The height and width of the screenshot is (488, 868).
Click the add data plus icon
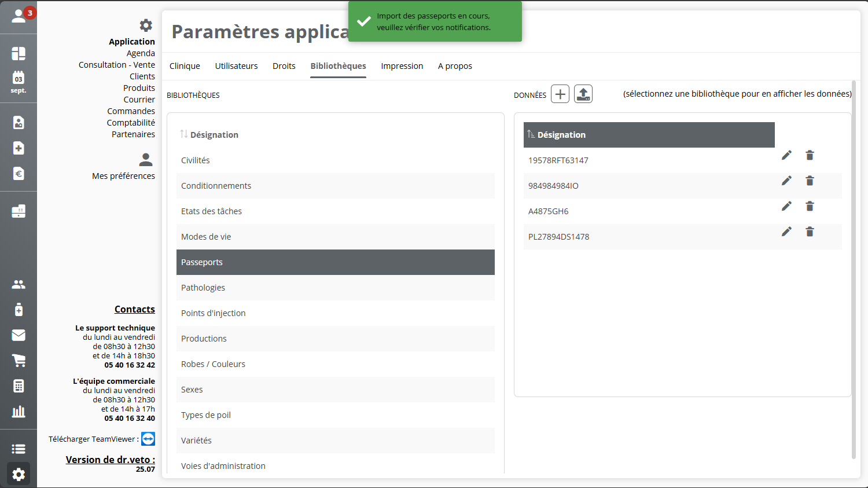coord(560,94)
